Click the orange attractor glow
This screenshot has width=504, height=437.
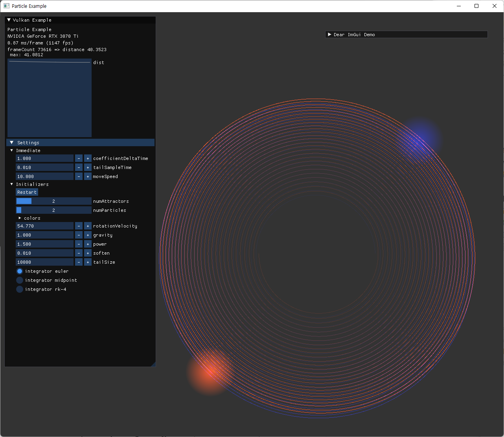210,372
